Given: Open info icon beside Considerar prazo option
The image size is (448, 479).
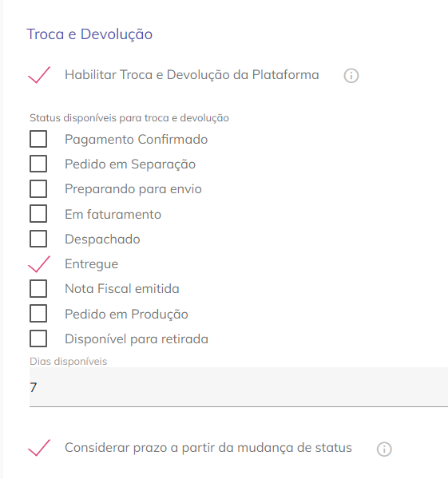Looking at the screenshot, I should 384,449.
